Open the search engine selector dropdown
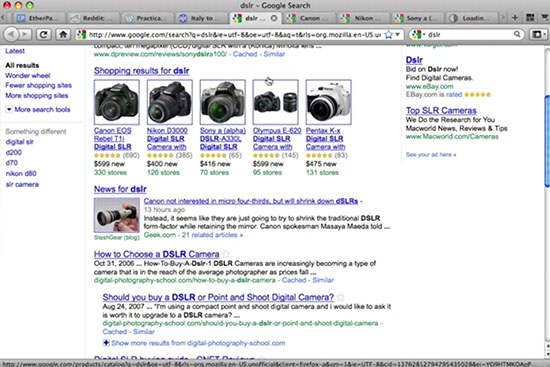This screenshot has height=367, width=550. pos(418,34)
